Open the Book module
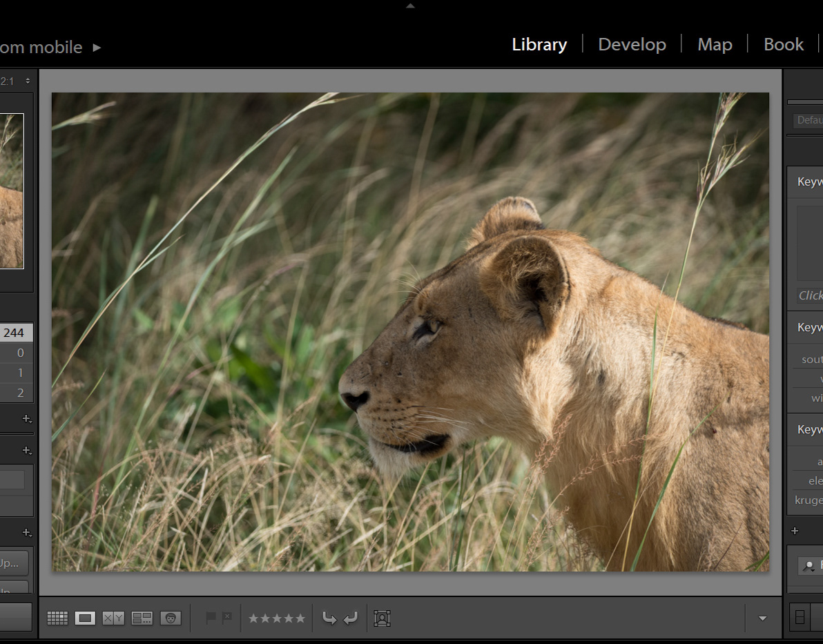823x644 pixels. [783, 44]
